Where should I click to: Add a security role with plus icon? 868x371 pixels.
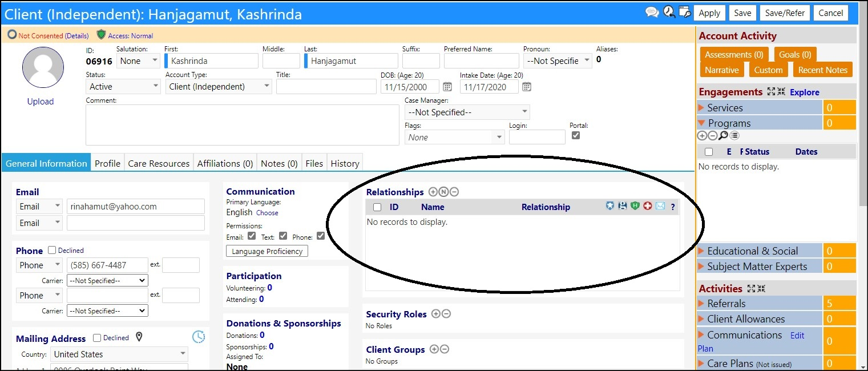(x=436, y=314)
